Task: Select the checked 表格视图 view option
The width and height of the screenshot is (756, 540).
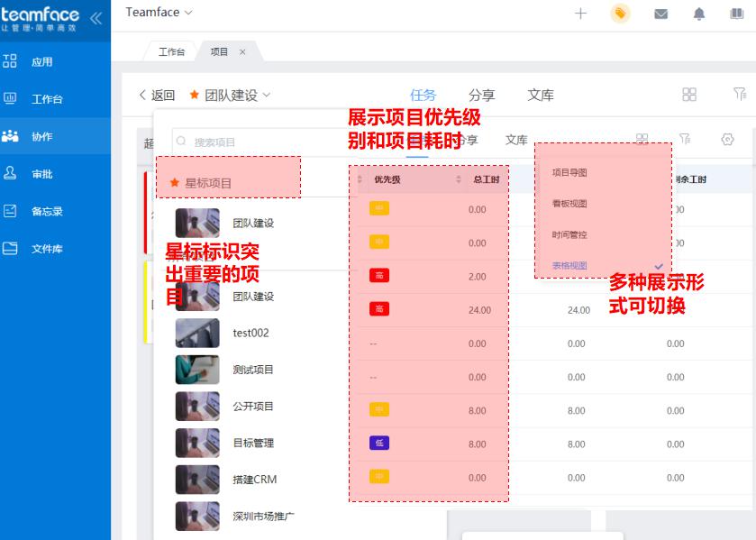Action: click(x=569, y=266)
